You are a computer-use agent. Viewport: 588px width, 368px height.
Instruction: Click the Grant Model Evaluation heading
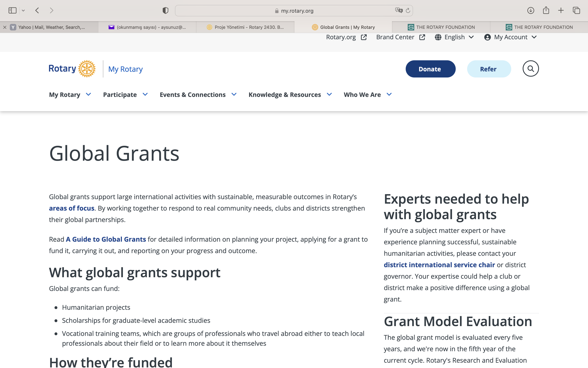[458, 322]
